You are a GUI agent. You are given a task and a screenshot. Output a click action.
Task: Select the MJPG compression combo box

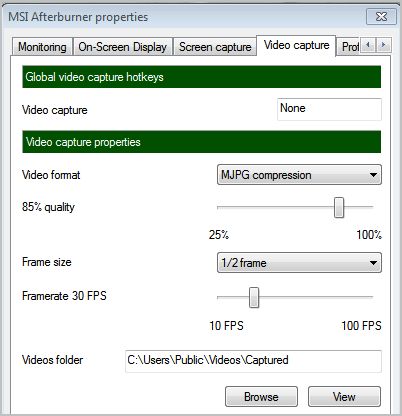[299, 175]
